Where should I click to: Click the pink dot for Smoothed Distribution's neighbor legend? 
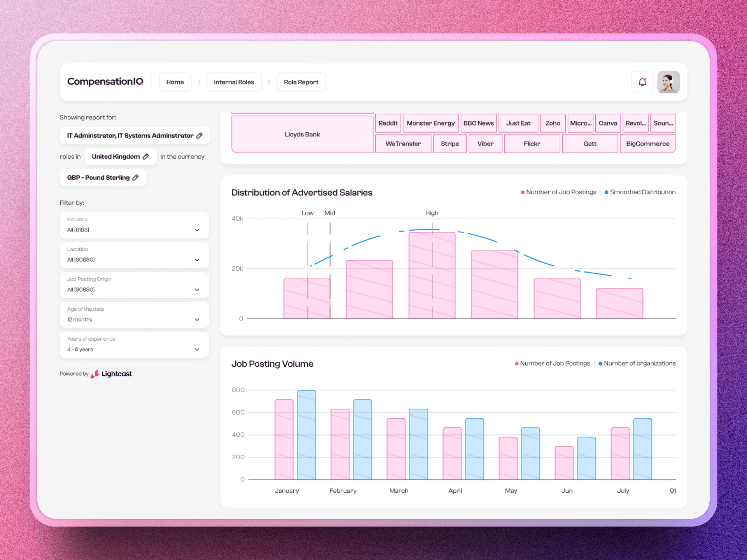click(523, 192)
